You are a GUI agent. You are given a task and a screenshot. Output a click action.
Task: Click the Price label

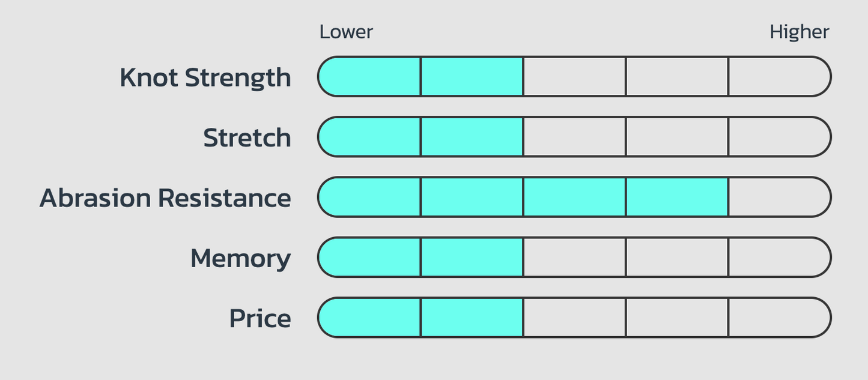[x=260, y=318]
